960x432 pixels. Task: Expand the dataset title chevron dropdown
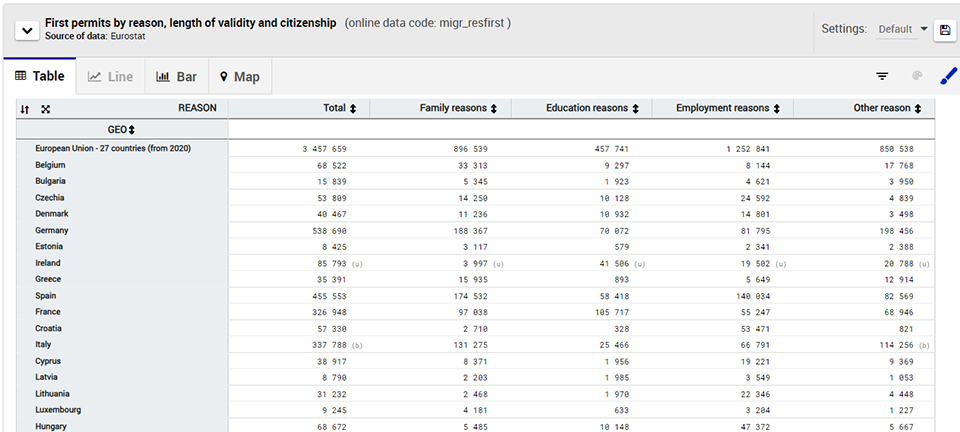tap(27, 30)
